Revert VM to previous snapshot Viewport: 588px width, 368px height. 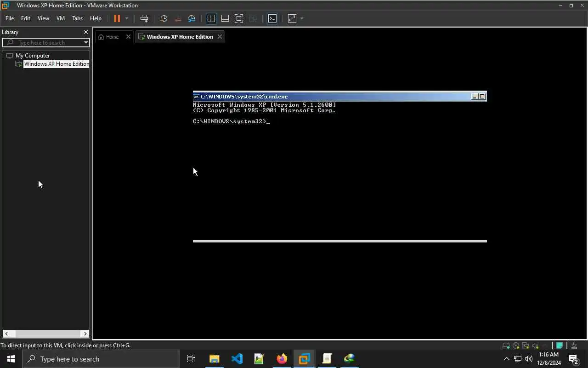pos(178,18)
